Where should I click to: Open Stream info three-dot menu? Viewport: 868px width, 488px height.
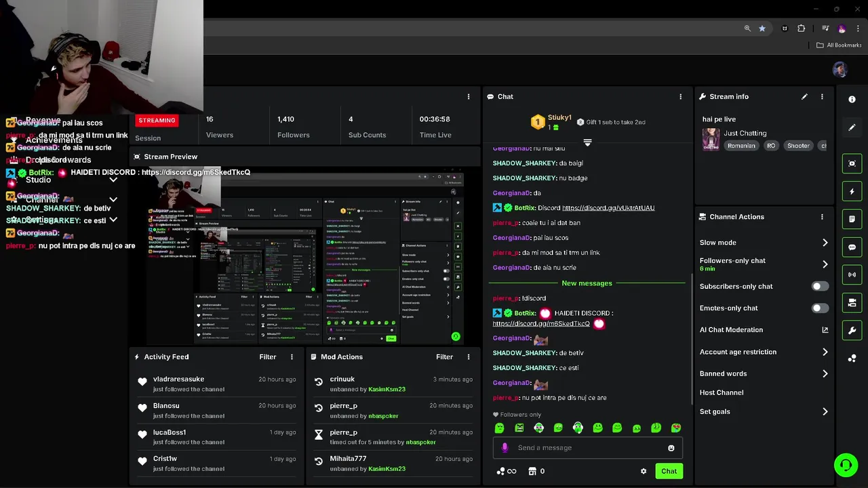(822, 96)
